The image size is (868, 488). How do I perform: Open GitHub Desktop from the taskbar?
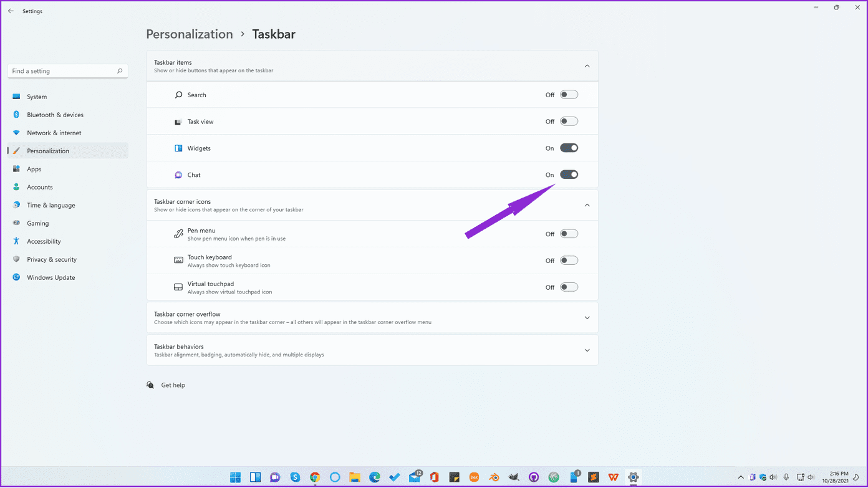[x=534, y=477]
